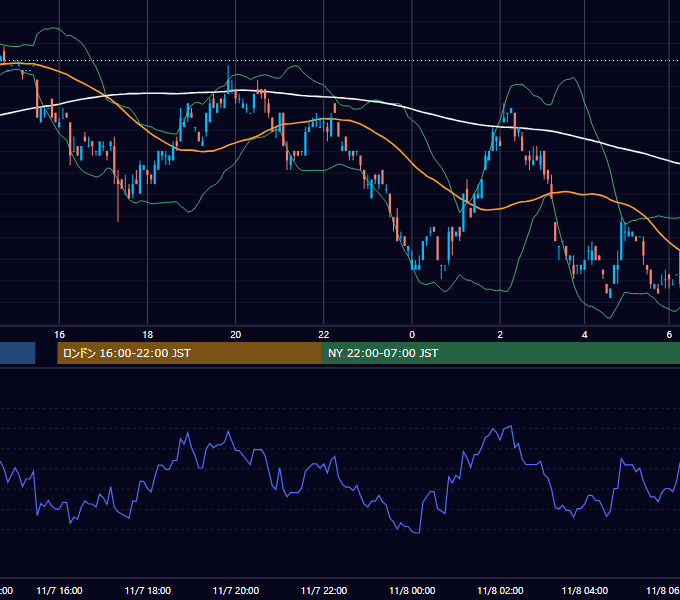Click the 11/7 16:00 date label
680x600 pixels.
click(59, 590)
